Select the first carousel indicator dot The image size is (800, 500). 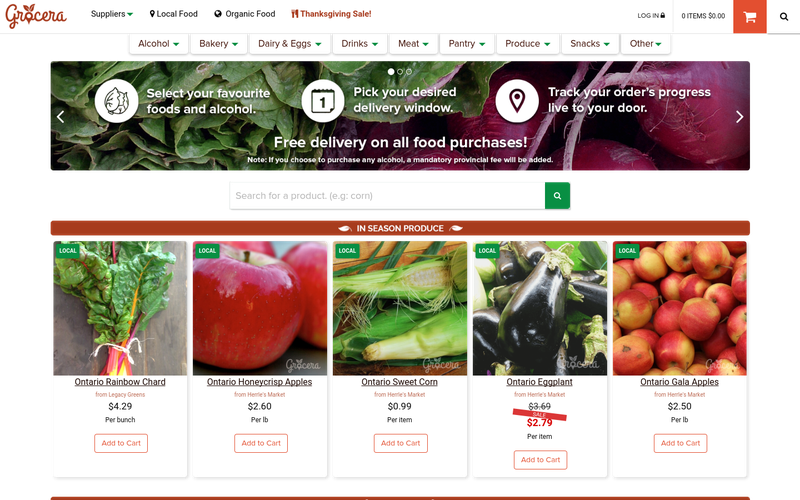391,72
